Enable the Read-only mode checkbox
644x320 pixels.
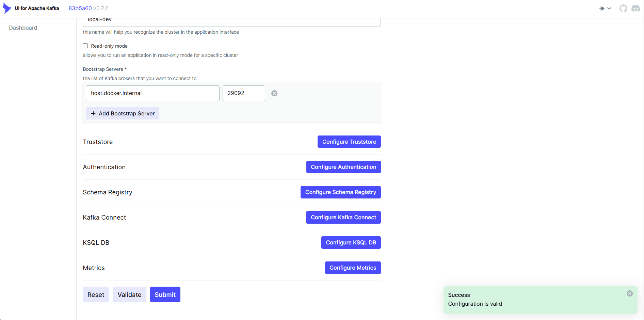85,46
